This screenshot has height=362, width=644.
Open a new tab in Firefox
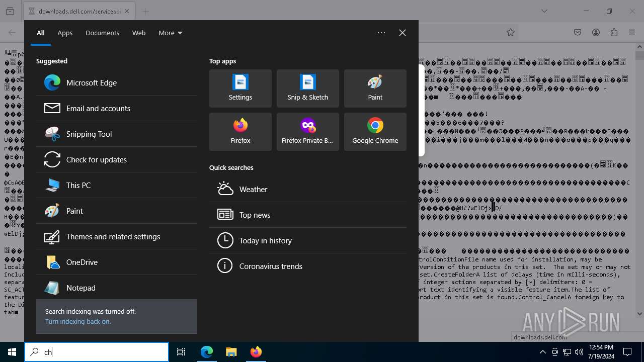pyautogui.click(x=145, y=11)
